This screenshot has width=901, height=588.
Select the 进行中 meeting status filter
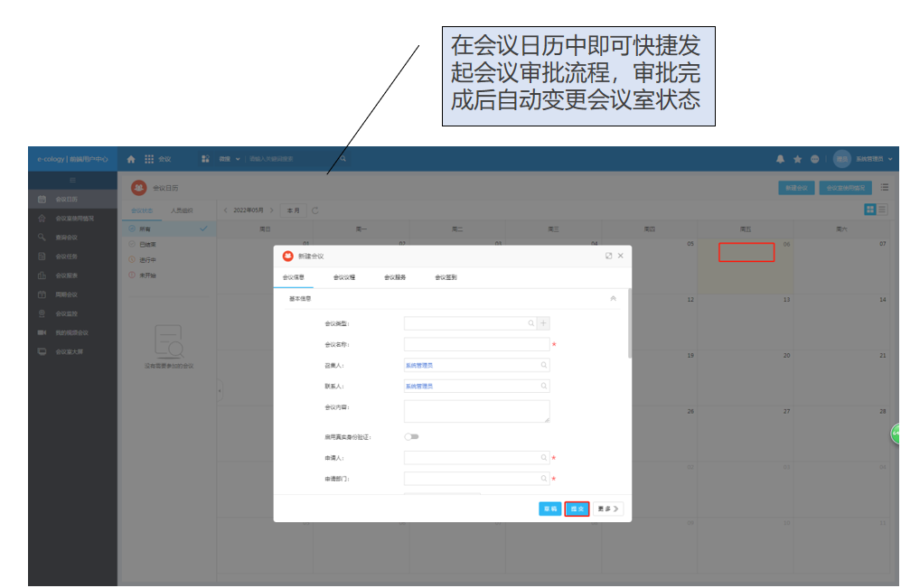(147, 260)
